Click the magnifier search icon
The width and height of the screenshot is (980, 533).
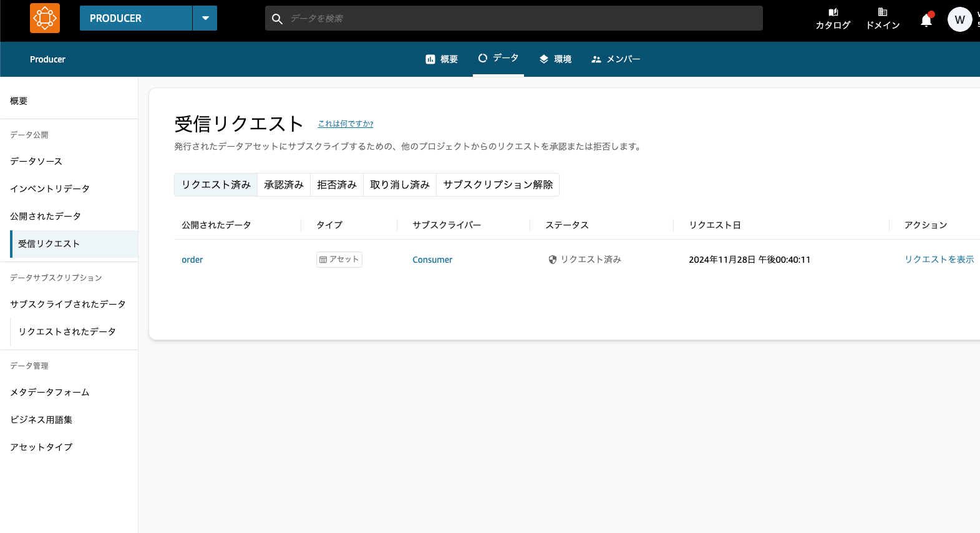tap(278, 19)
